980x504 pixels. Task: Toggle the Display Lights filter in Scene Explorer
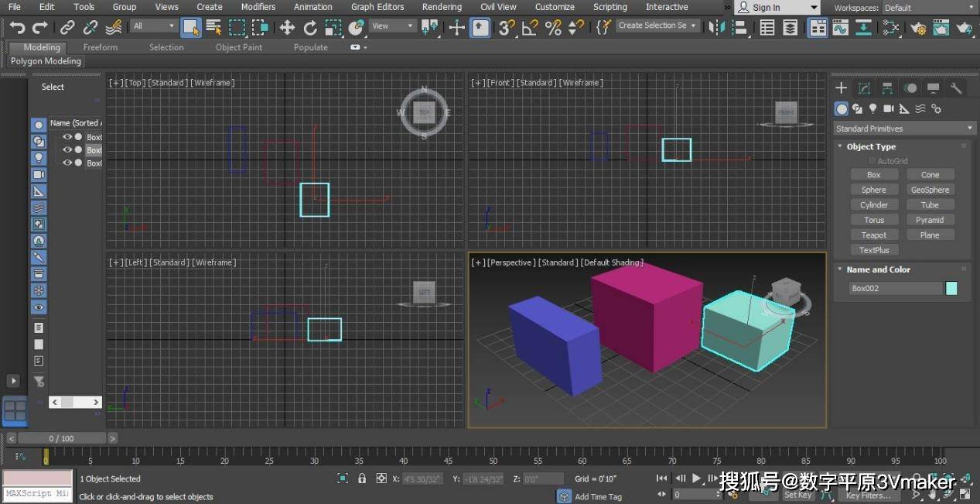tap(39, 158)
